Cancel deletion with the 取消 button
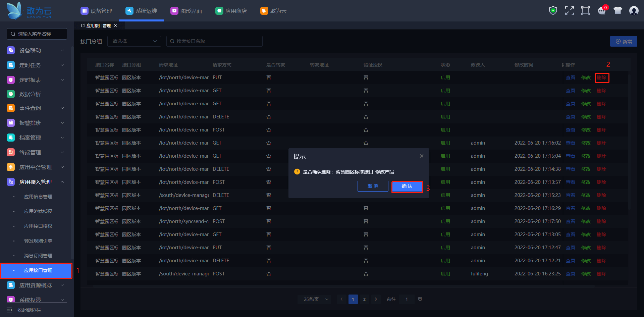 click(x=373, y=187)
